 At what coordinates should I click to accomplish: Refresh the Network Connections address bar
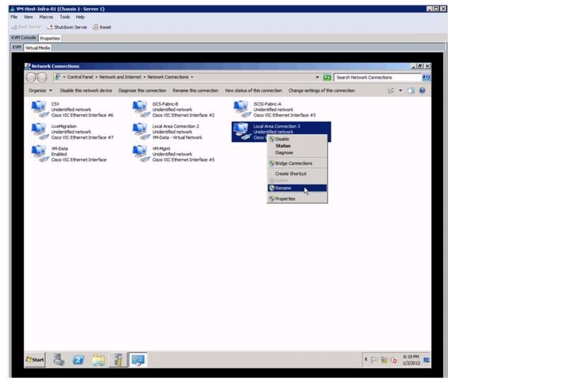[x=327, y=78]
